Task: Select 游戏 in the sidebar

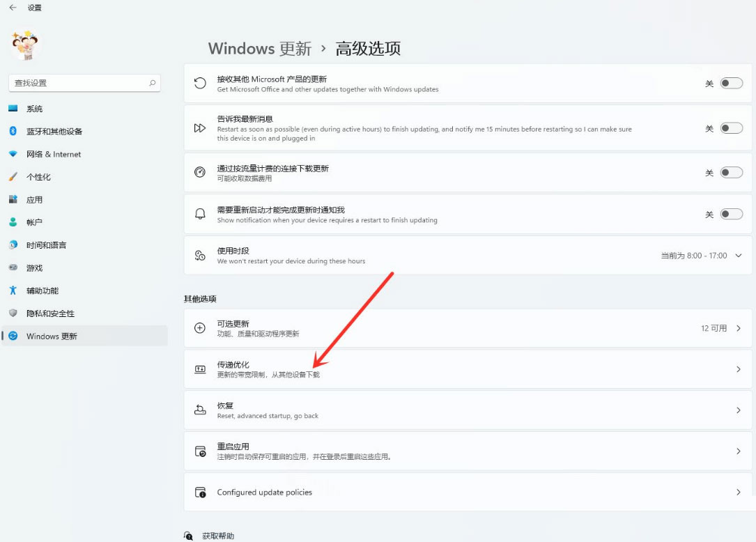Action: [84, 268]
